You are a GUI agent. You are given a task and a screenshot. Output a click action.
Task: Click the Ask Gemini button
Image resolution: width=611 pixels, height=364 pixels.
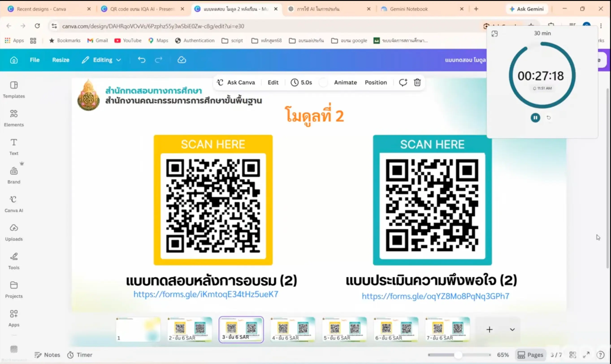point(526,9)
